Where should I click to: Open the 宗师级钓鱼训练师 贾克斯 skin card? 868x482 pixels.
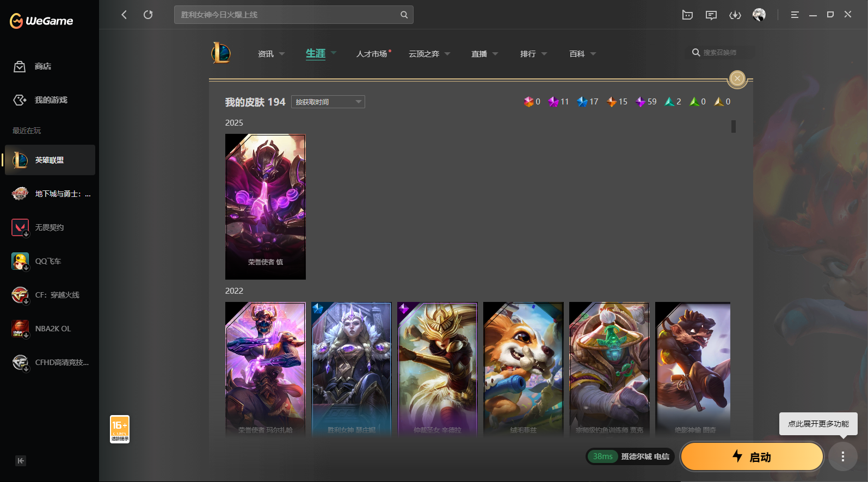tap(610, 369)
